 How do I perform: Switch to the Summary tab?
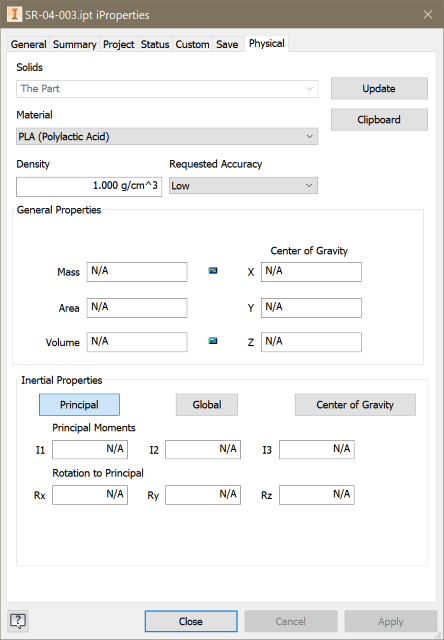(x=74, y=44)
